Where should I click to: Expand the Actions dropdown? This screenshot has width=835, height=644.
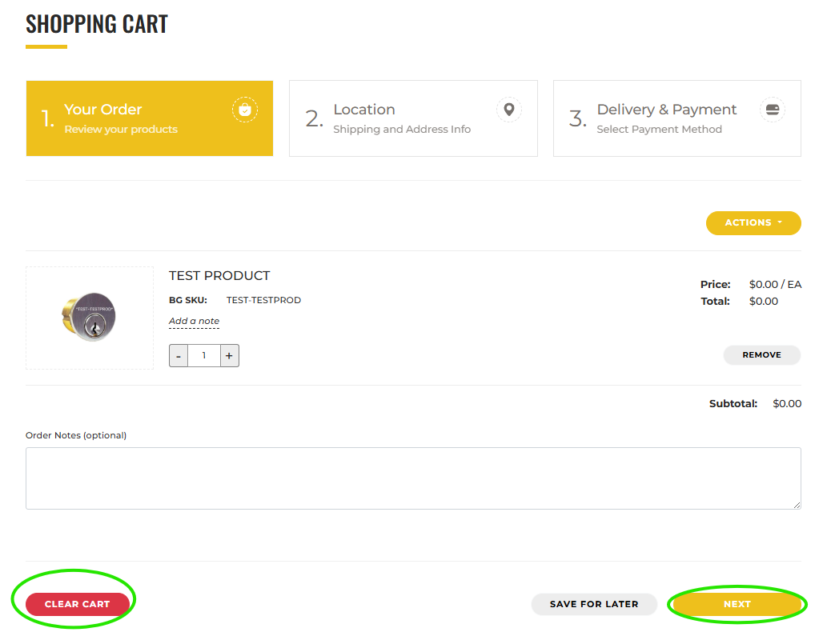pos(753,223)
